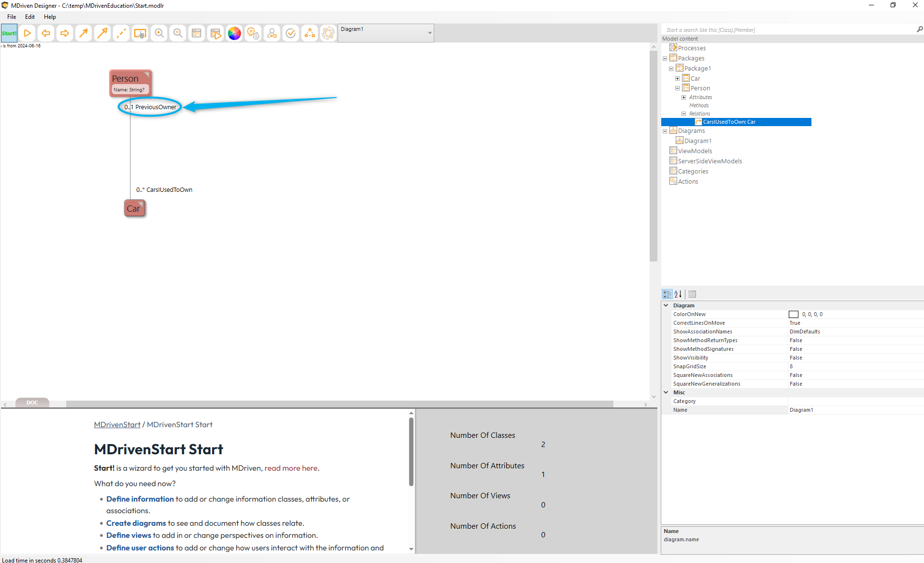
Task: Open the File menu
Action: point(12,17)
